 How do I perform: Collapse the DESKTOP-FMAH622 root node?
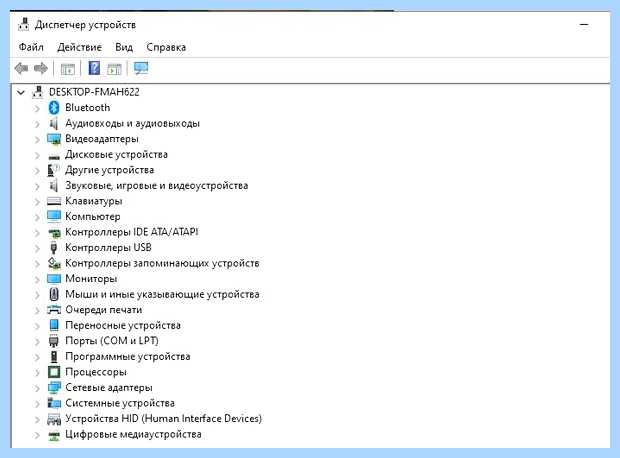(x=21, y=93)
